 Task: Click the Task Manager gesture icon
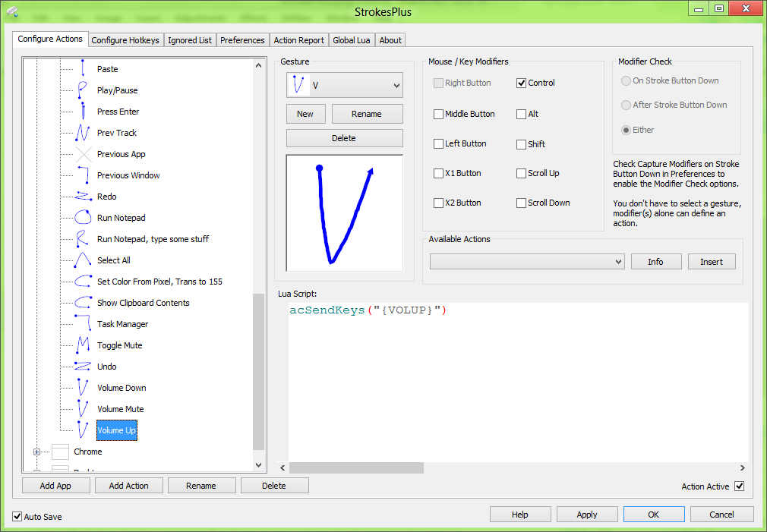(84, 324)
